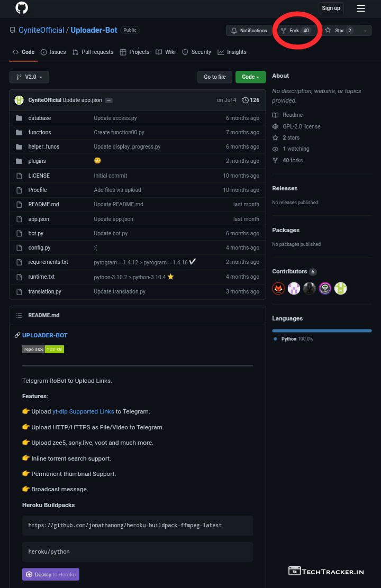The height and width of the screenshot is (588, 381).
Task: Open the yt-dlp Supported Links hyperlink
Action: point(83,411)
